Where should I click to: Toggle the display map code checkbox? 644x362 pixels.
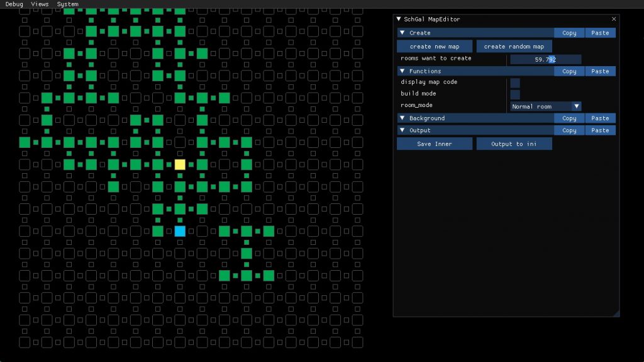pyautogui.click(x=515, y=82)
